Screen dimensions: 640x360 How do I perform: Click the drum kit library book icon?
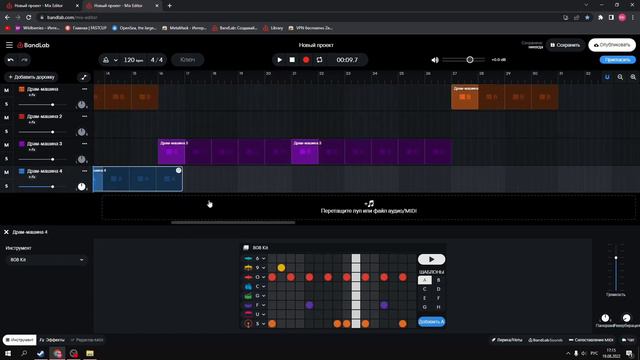point(246,248)
